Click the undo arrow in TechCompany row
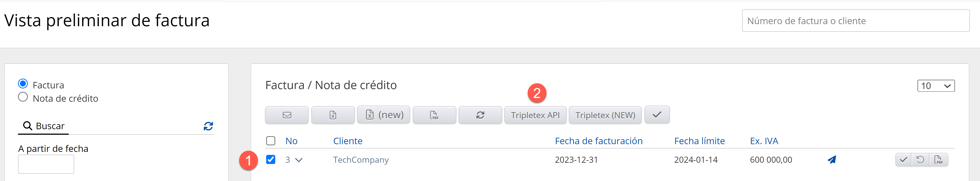 coord(920,160)
